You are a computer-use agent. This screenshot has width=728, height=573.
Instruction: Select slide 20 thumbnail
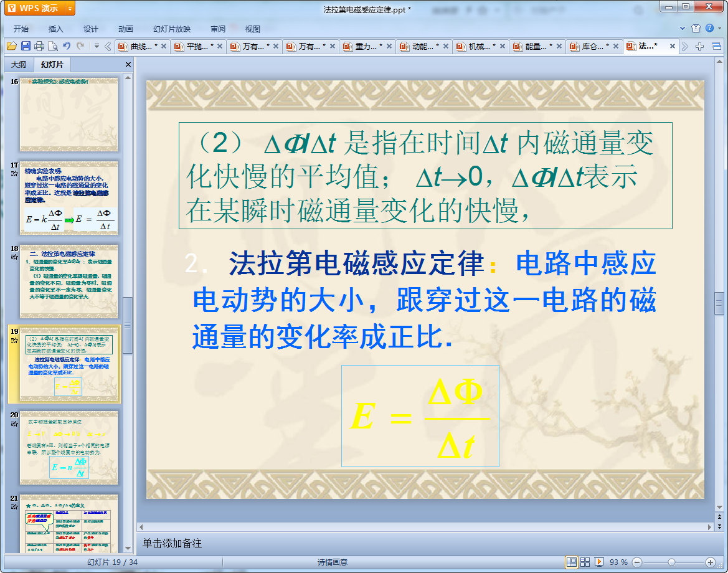tap(69, 447)
